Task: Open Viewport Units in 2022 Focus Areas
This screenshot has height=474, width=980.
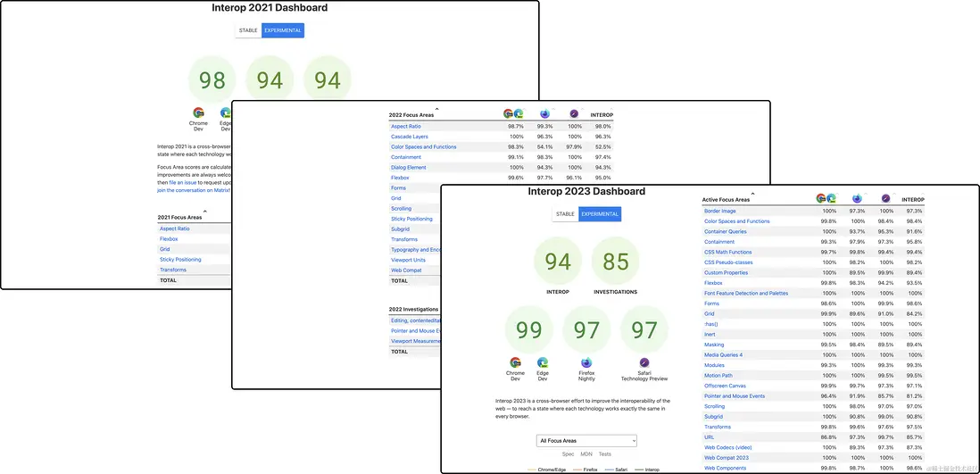Action: [408, 260]
